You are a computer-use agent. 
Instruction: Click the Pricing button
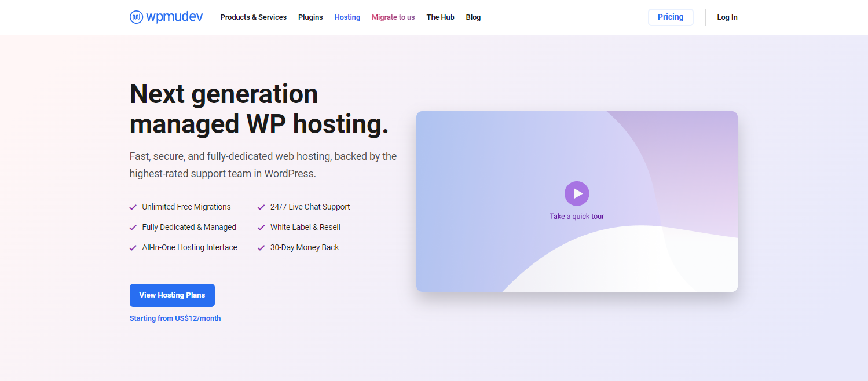pyautogui.click(x=671, y=17)
